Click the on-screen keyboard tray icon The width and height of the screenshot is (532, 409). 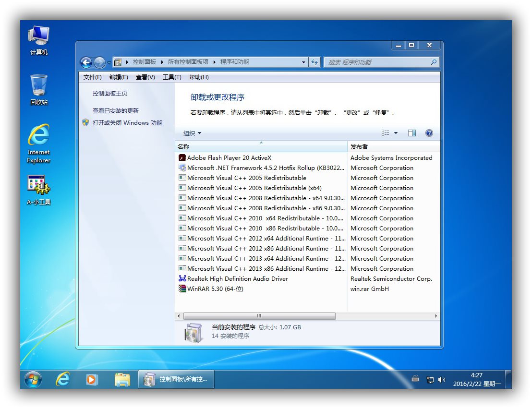415,379
